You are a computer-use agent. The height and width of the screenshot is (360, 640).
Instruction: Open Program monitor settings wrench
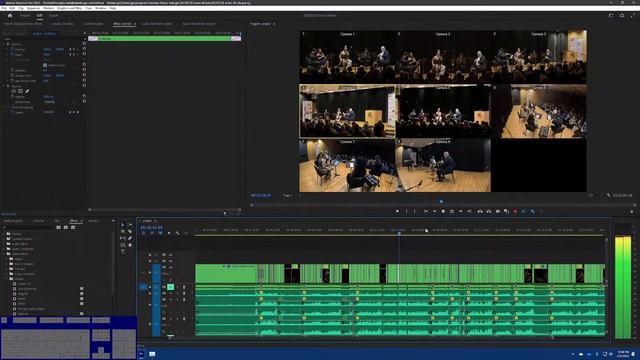[608, 196]
